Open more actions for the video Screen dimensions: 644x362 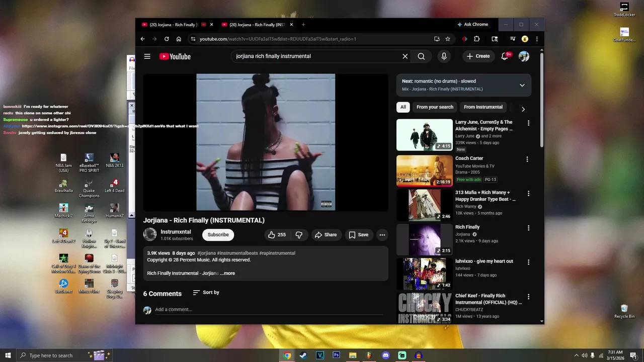pos(382,235)
